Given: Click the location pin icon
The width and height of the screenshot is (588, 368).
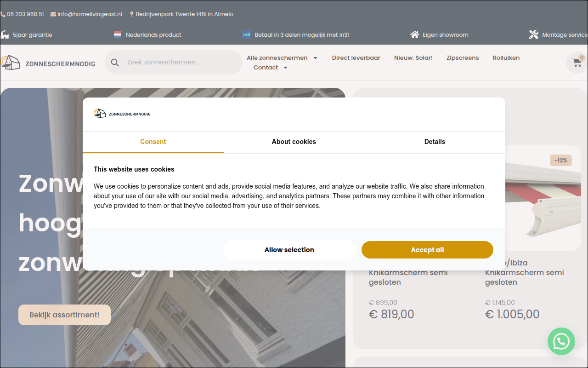Looking at the screenshot, I should (132, 14).
